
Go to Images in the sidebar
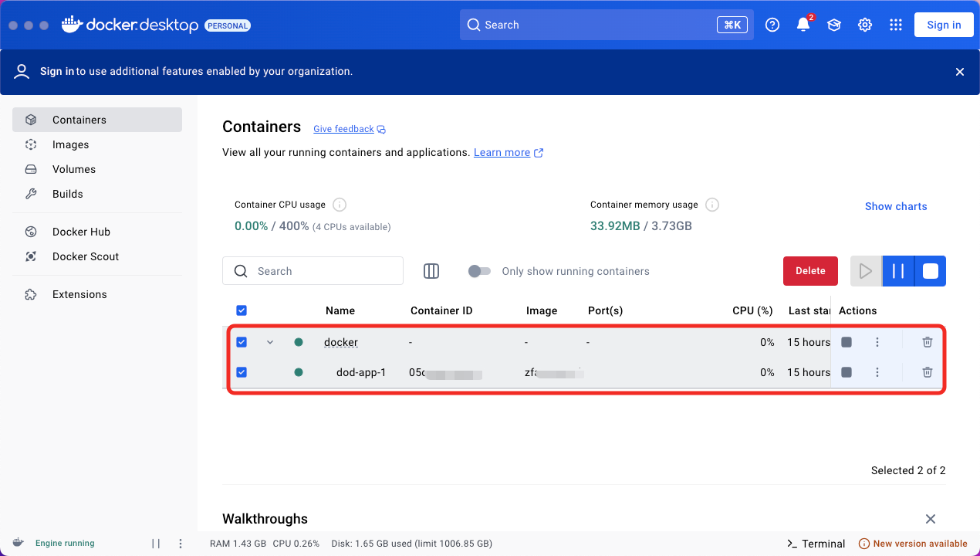[x=97, y=144]
